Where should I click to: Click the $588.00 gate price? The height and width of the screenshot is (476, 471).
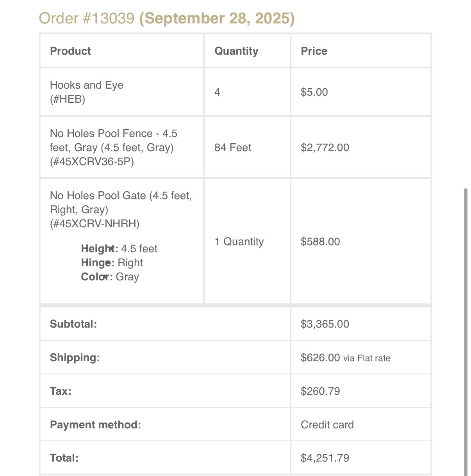click(x=320, y=242)
